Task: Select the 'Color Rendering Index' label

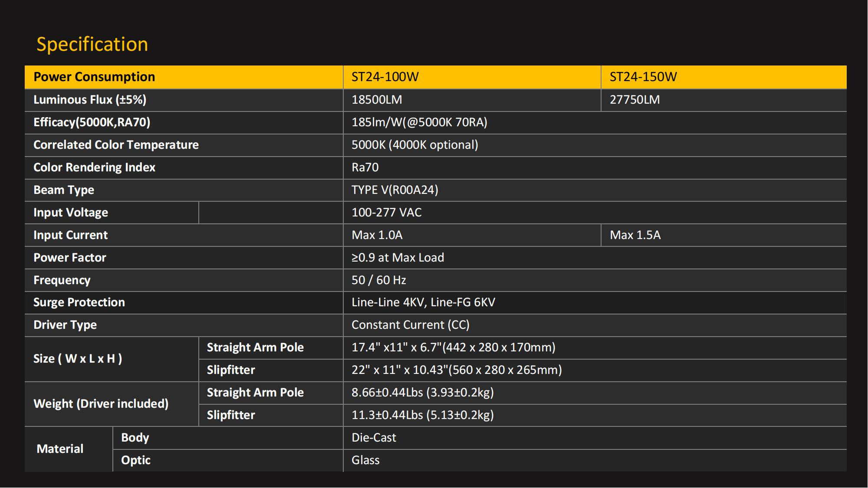Action: click(94, 167)
